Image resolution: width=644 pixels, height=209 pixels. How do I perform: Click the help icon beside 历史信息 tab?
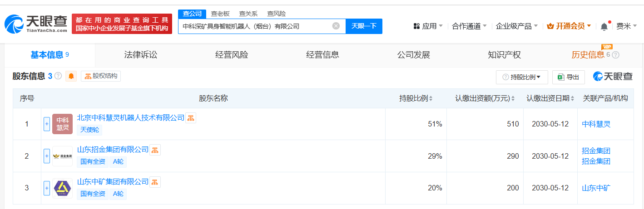[x=616, y=55]
